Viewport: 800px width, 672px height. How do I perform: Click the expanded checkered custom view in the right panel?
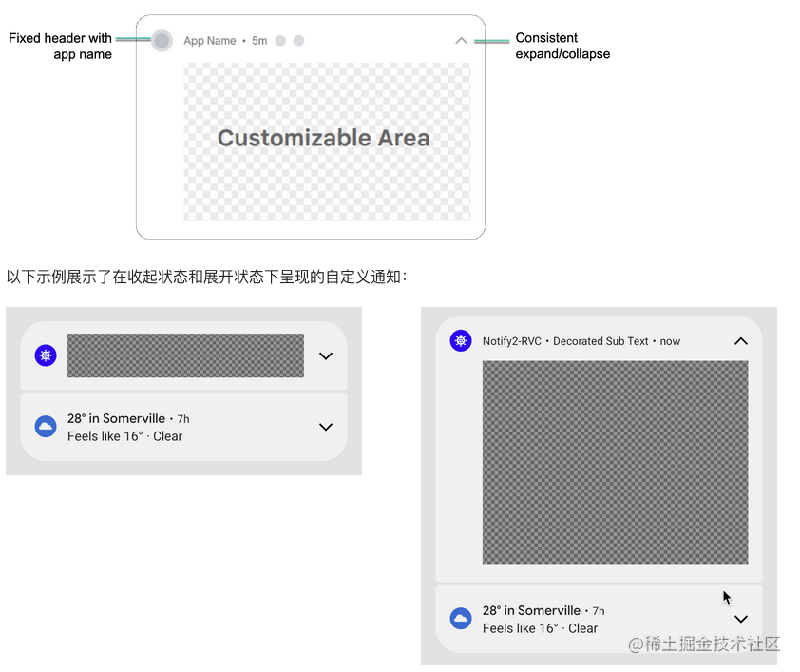[616, 462]
